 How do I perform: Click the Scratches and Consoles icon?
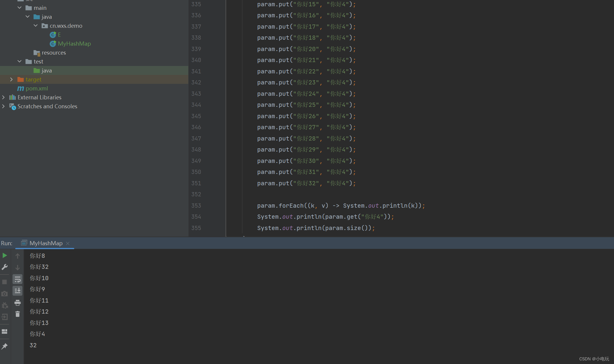[x=13, y=106]
